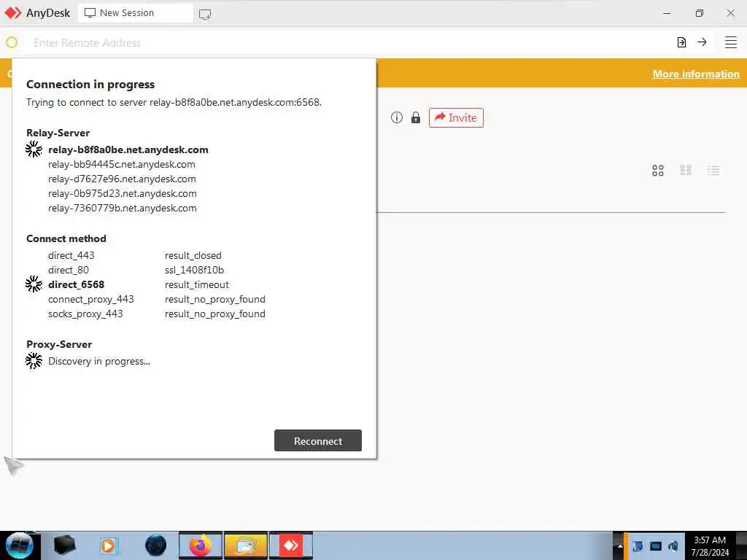Switch to the New Session tab
747x560 pixels.
point(135,13)
